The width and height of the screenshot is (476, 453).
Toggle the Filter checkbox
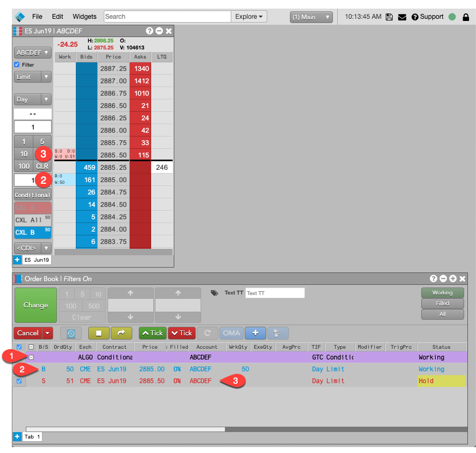coord(17,64)
